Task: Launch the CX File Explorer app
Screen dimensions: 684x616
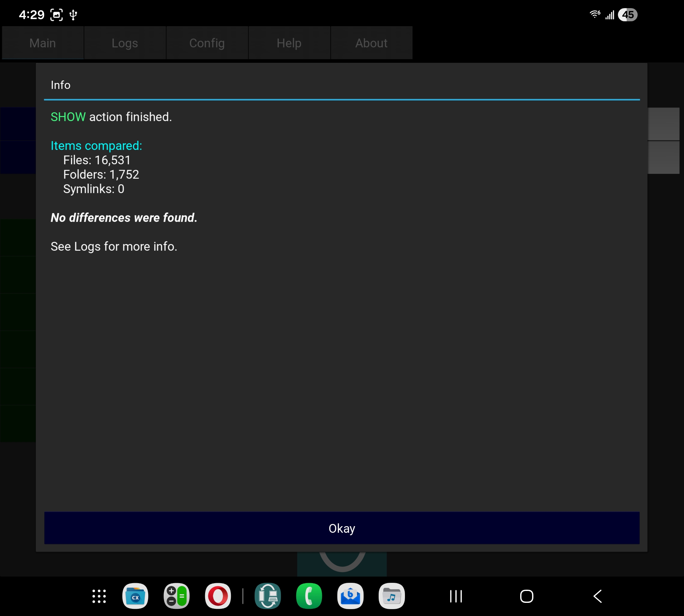Action: (135, 596)
